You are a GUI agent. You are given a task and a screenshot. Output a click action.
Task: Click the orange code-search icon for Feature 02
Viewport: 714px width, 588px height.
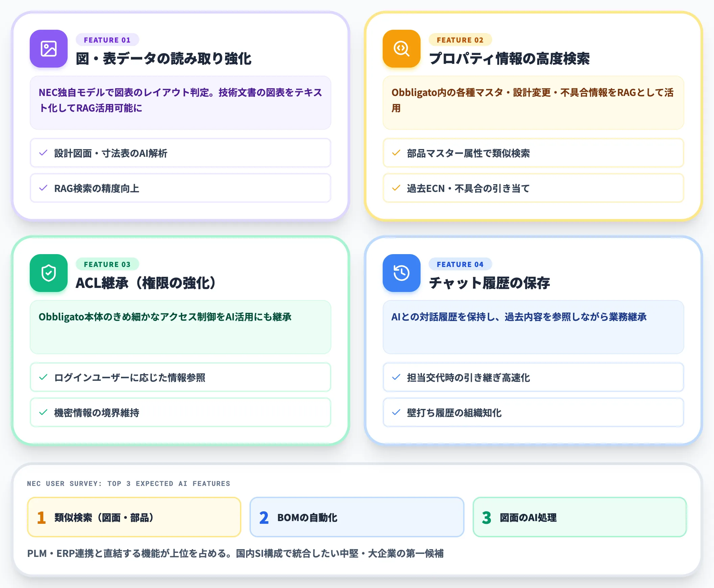click(x=401, y=48)
